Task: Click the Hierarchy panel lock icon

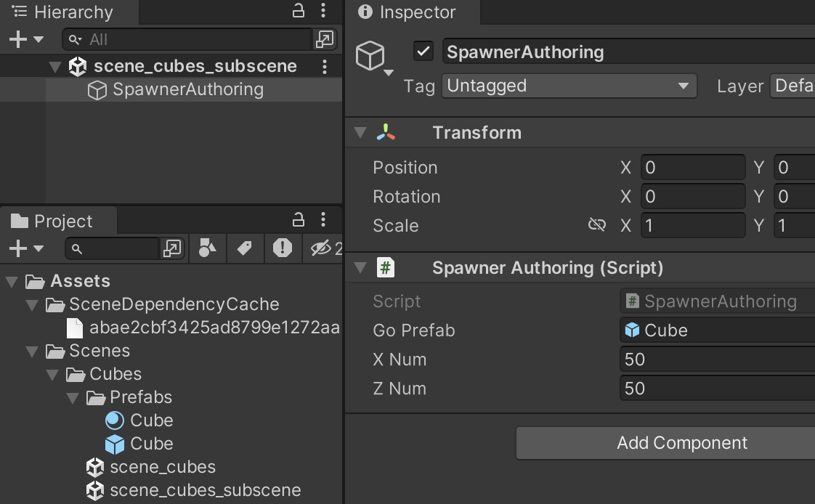Action: pos(299,10)
